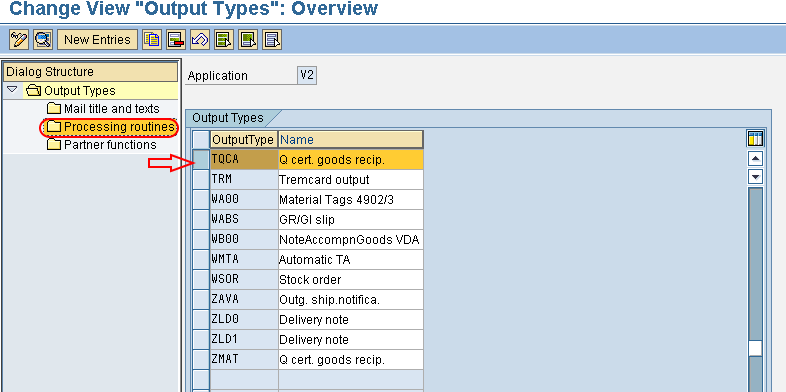Collapse the Output Types tree node
This screenshot has height=392, width=786.
coord(13,90)
